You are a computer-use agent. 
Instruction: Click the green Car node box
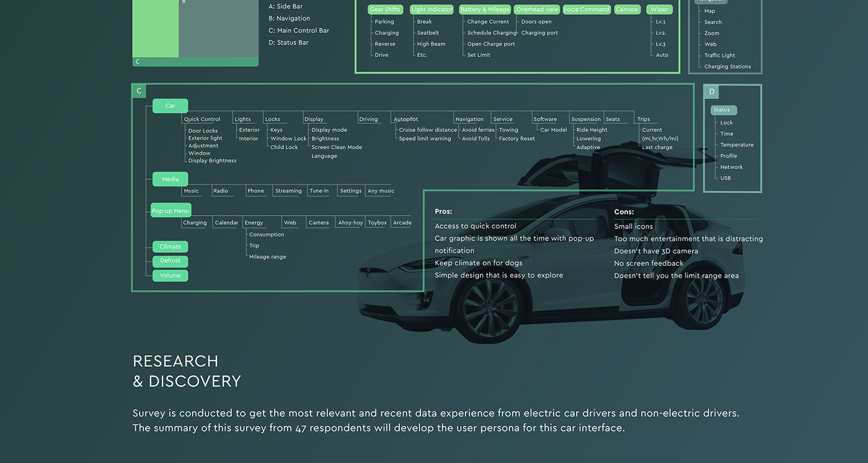pyautogui.click(x=170, y=106)
